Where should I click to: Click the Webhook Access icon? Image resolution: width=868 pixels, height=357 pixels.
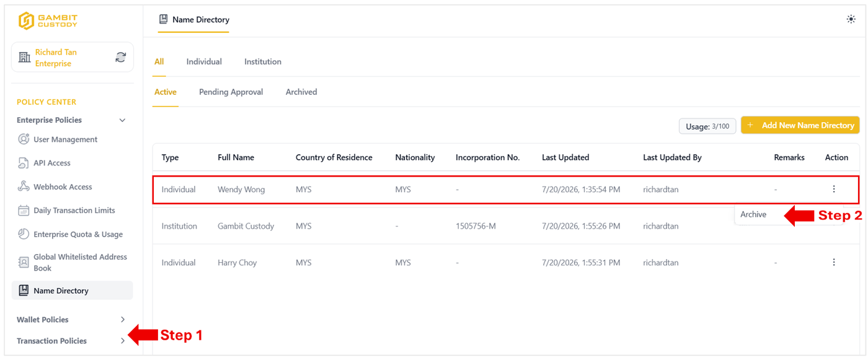click(x=24, y=187)
